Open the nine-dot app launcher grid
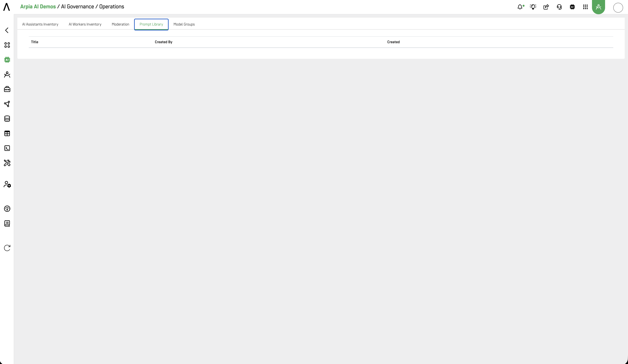Viewport: 628px width, 364px height. (x=585, y=7)
